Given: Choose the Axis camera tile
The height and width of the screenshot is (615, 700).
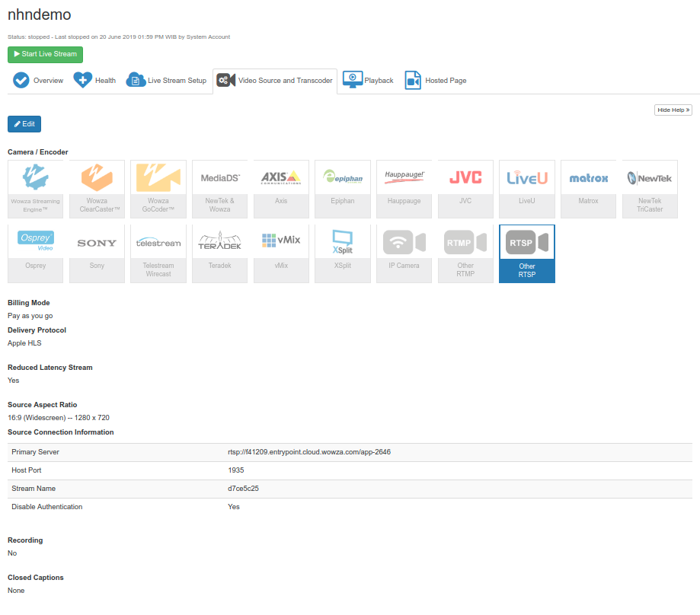Looking at the screenshot, I should pos(281,189).
